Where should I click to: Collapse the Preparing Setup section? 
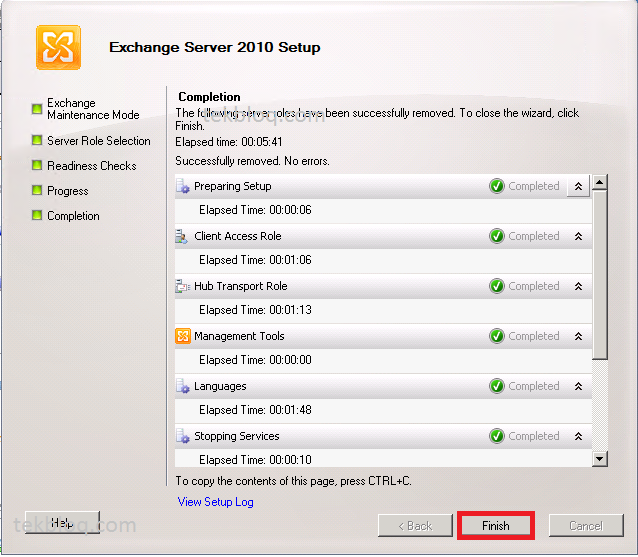coord(578,186)
